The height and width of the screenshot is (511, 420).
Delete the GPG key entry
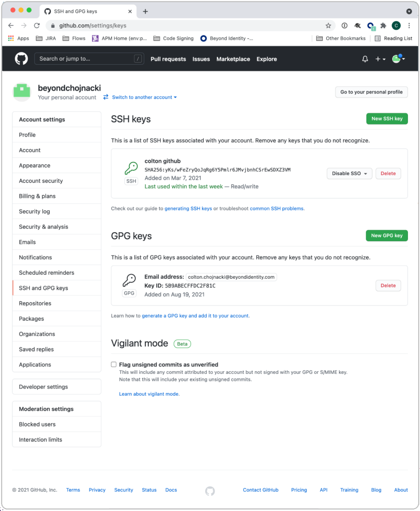pyautogui.click(x=388, y=285)
